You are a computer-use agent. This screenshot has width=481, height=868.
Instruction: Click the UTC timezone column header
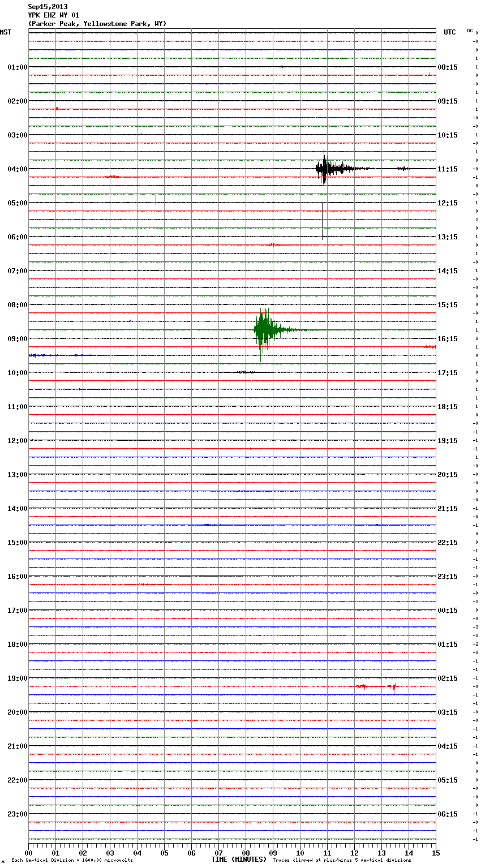[450, 32]
